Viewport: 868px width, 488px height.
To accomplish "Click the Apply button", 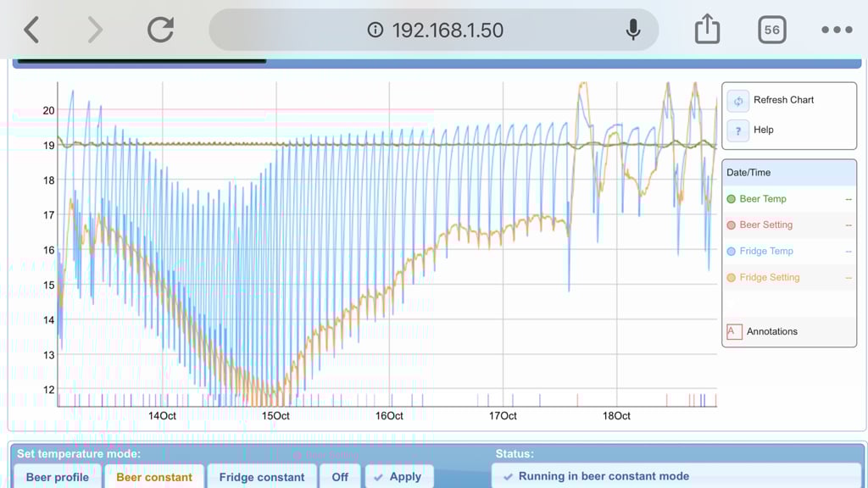I will coord(399,477).
